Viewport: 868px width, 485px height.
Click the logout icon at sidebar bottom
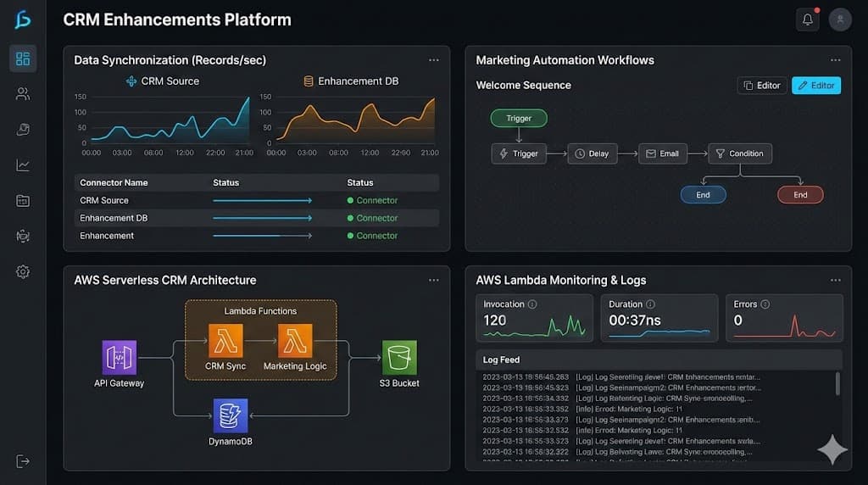point(23,460)
